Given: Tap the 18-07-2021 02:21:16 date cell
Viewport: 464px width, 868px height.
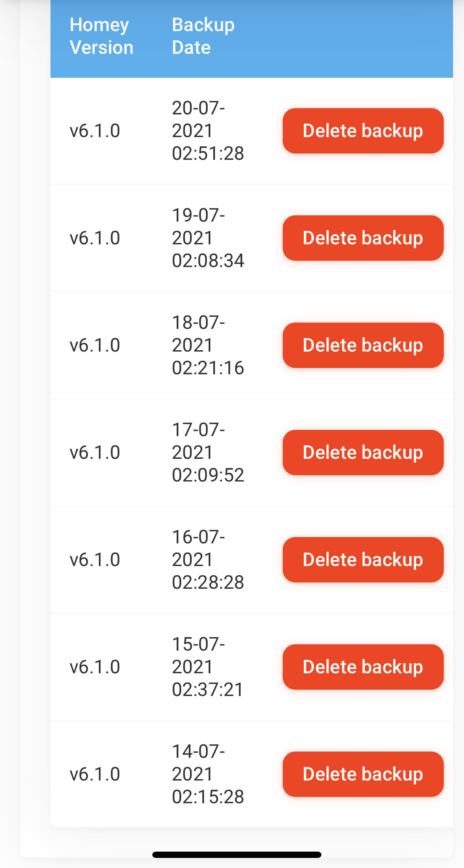Looking at the screenshot, I should tap(208, 345).
